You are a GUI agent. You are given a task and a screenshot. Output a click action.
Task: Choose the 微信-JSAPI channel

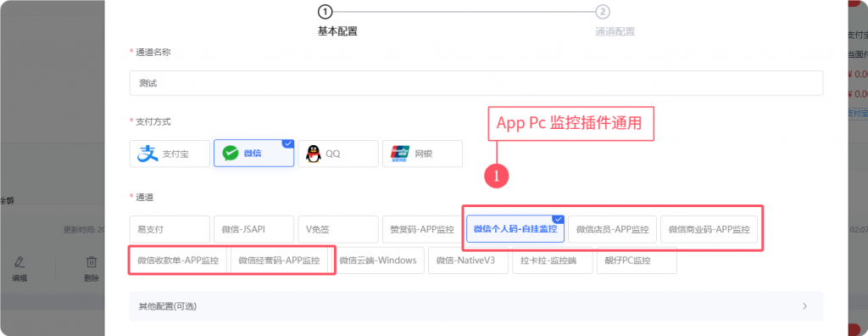(x=254, y=229)
